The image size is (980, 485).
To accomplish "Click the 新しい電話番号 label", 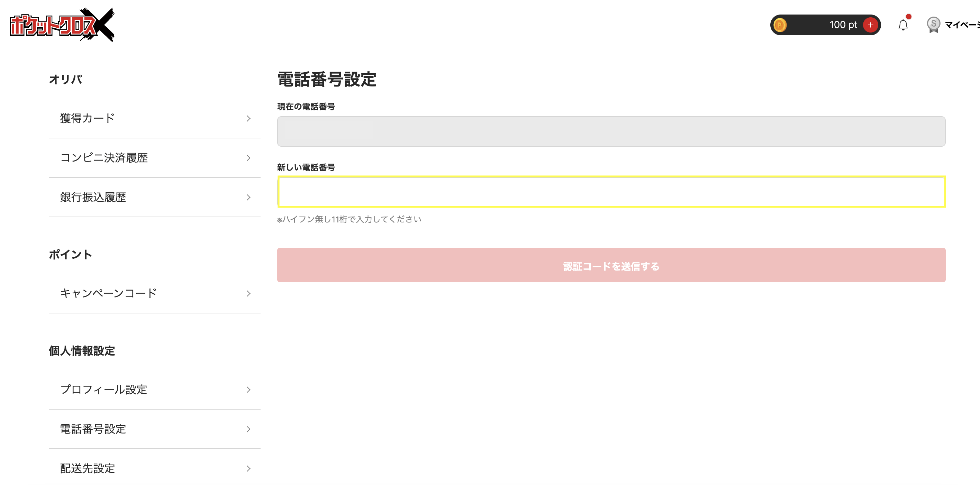I will pos(306,167).
